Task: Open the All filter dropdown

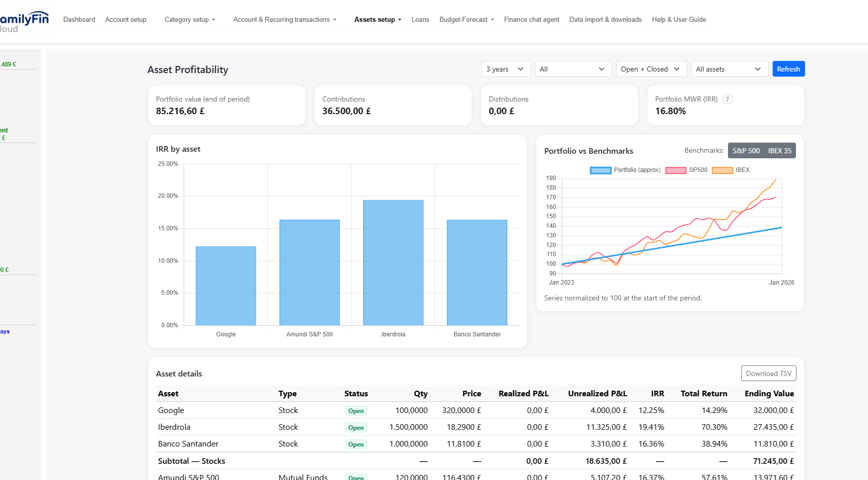Action: tap(573, 69)
